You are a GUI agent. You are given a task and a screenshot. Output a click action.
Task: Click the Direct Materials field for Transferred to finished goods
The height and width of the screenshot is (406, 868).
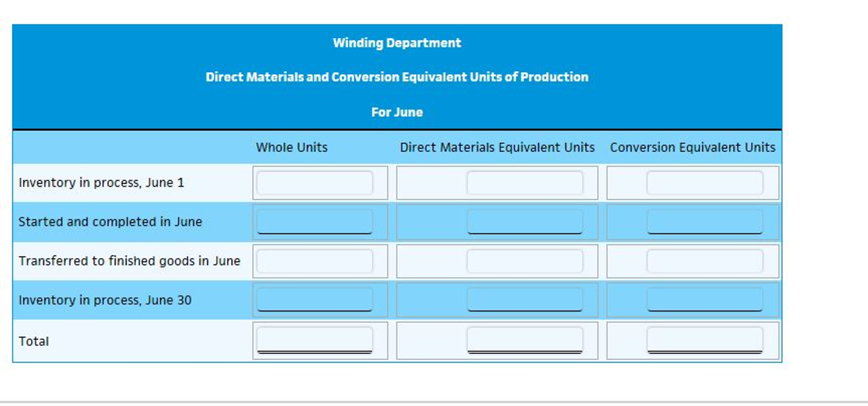pos(526,261)
